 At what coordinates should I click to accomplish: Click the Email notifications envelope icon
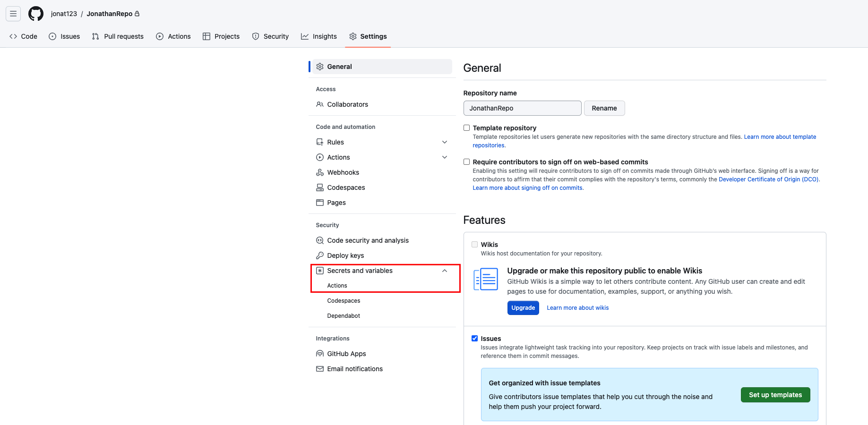pyautogui.click(x=320, y=369)
